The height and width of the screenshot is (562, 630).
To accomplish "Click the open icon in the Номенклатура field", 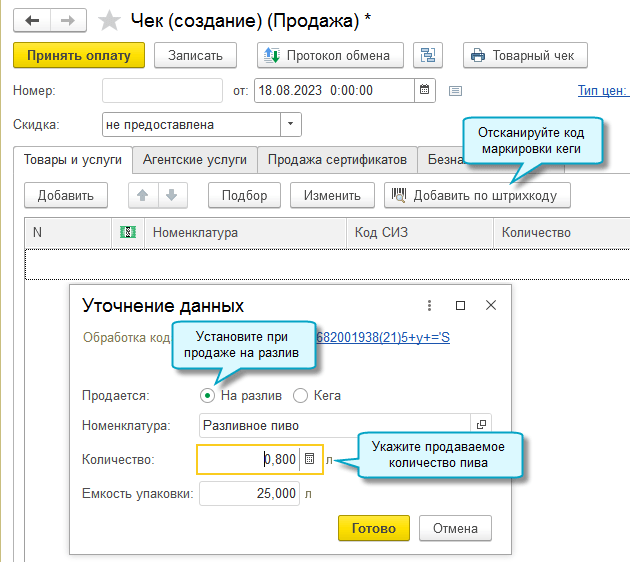I will 481,425.
